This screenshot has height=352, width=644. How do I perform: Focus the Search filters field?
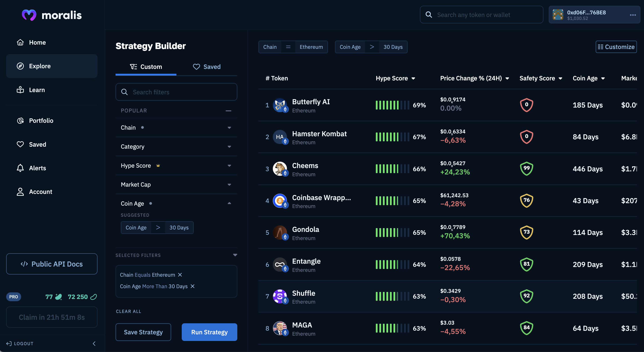176,92
